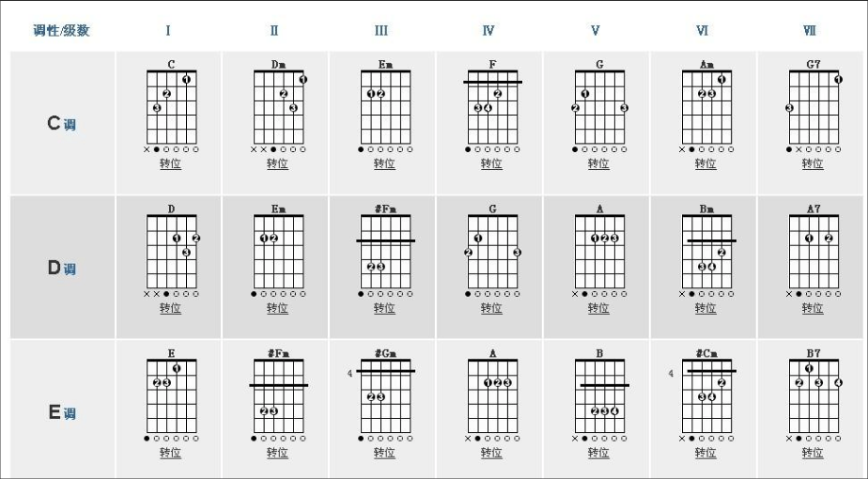
Task: Click 转位 link under the B chord
Action: 598,453
